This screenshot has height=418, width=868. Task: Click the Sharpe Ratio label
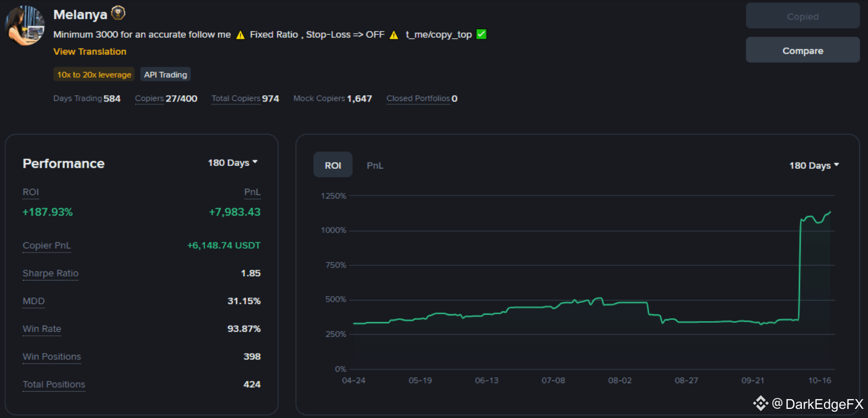click(51, 273)
